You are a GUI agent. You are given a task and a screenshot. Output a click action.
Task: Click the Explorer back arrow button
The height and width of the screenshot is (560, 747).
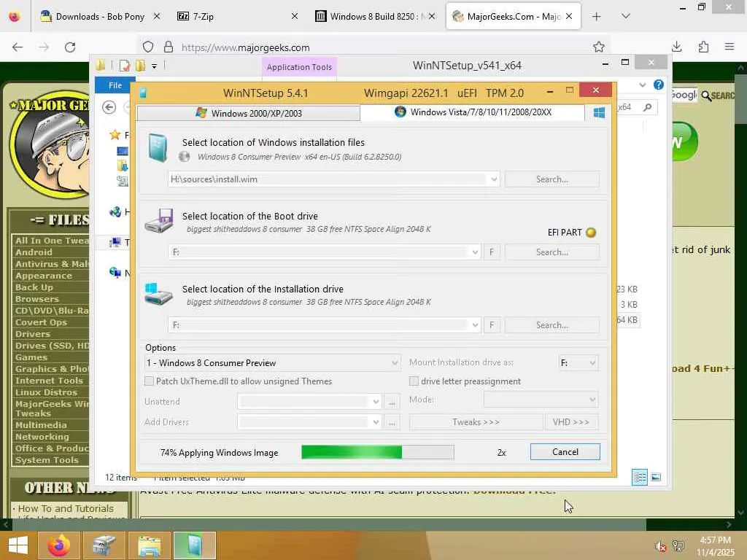click(x=109, y=107)
